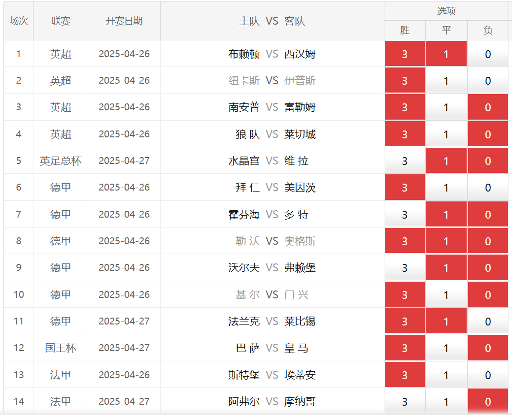The width and height of the screenshot is (512, 420).
Task: Deselect win (3) for 南安普 vs 富勒姆
Action: click(x=405, y=107)
